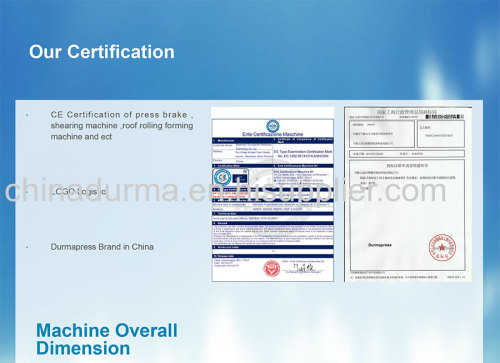500x363 pixels.
Task: Click the signature on the CE certificate
Action: pos(304,267)
